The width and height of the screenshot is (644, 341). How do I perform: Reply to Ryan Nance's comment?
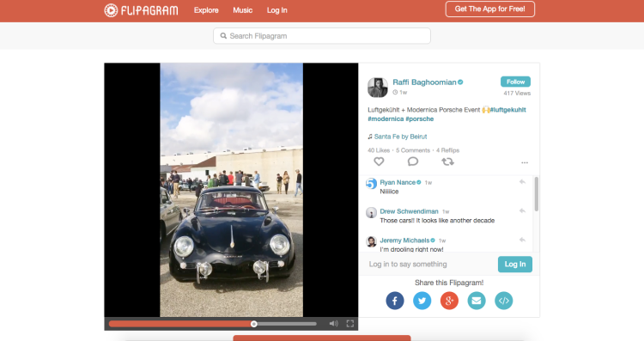[522, 181]
